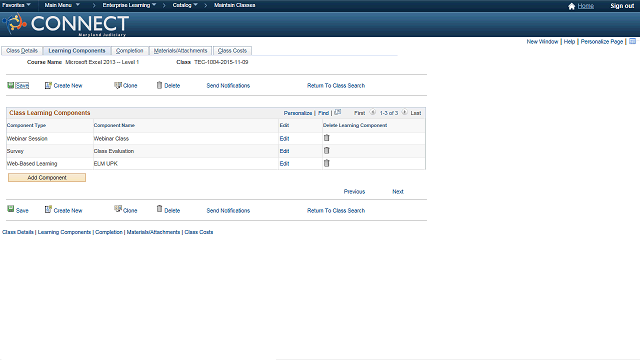Viewport: 640px width, 360px height.
Task: Click the bottom Create New icon
Action: [48, 209]
